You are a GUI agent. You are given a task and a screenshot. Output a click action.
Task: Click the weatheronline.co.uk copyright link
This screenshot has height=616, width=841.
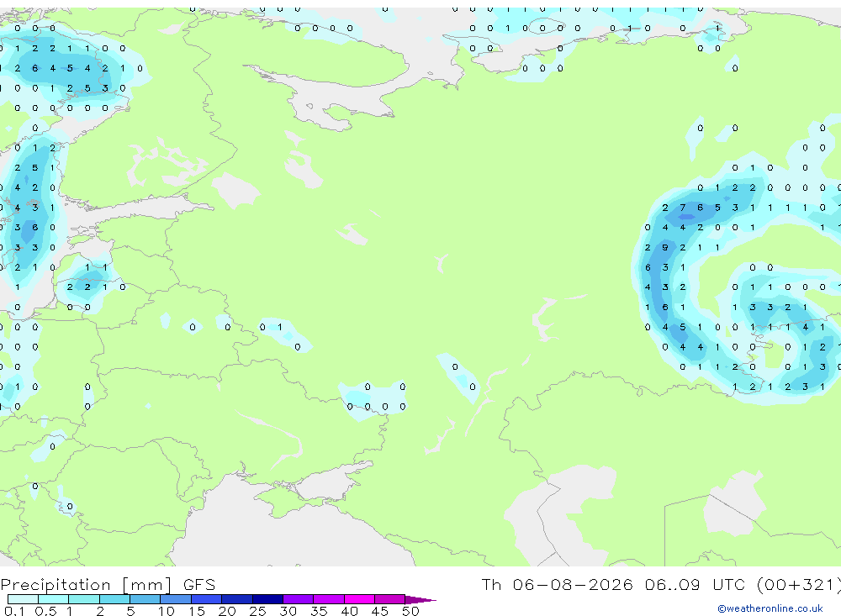770,608
